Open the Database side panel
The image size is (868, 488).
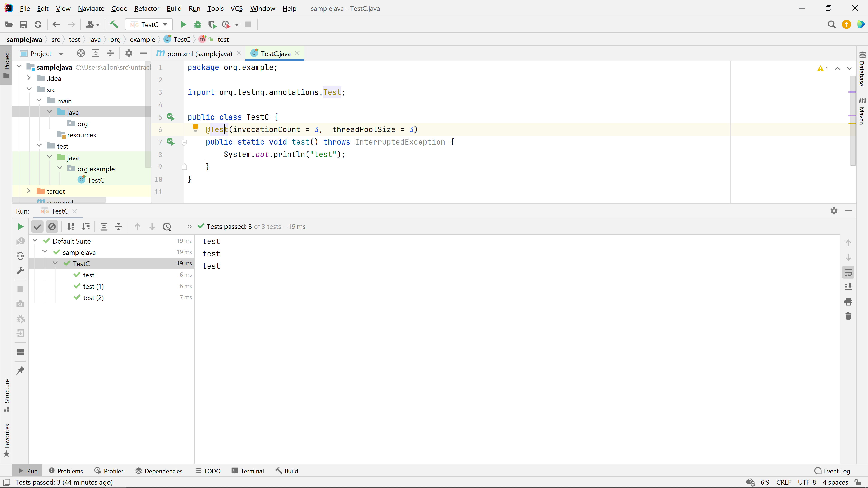click(862, 69)
